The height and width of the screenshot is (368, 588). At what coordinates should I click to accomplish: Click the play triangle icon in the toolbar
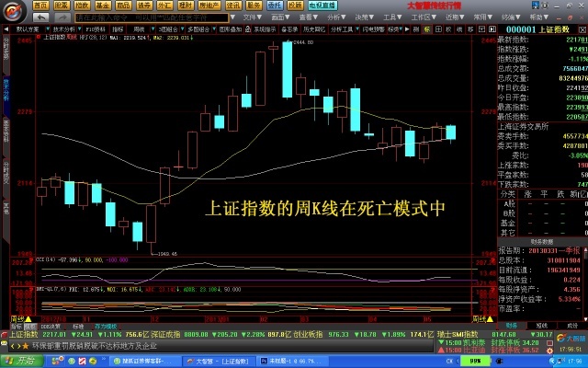(407, 29)
